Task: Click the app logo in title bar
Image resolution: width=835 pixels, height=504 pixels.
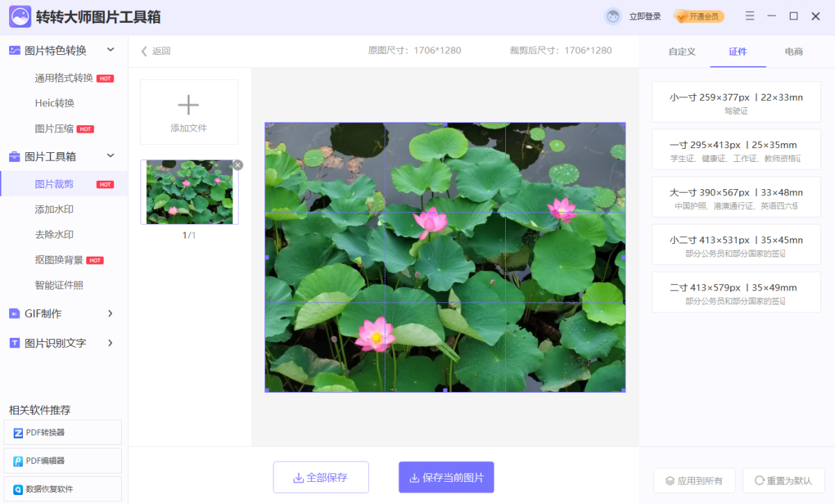Action: 19,17
